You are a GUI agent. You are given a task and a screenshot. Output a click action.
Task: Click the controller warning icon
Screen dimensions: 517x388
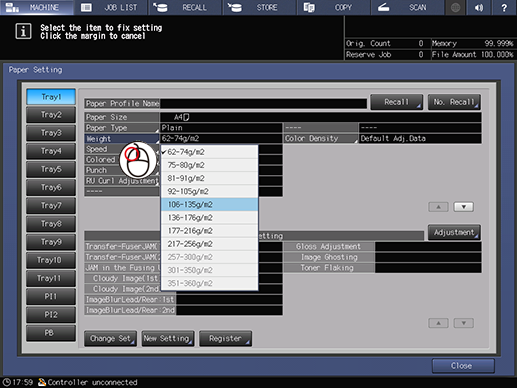(42, 382)
